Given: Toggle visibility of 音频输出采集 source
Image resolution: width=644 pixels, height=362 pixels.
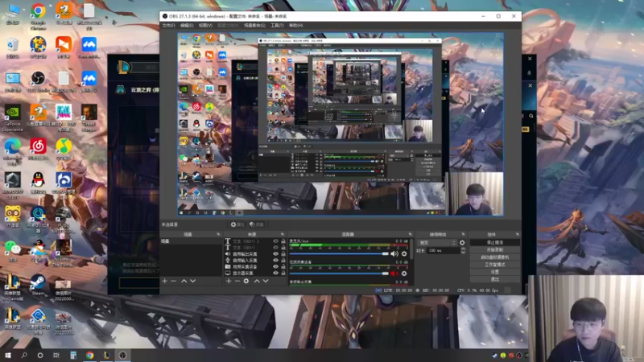Looking at the screenshot, I should (275, 253).
